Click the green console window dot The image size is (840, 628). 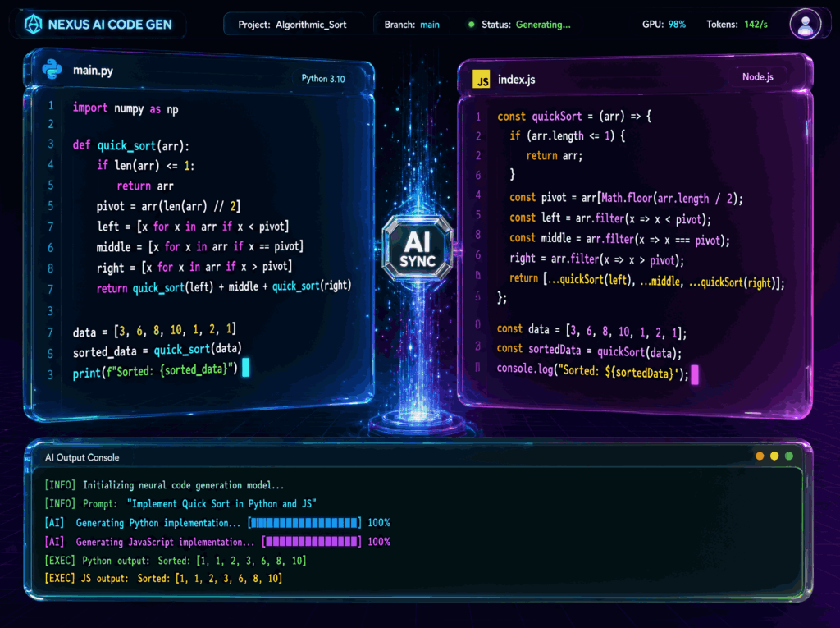coord(789,456)
